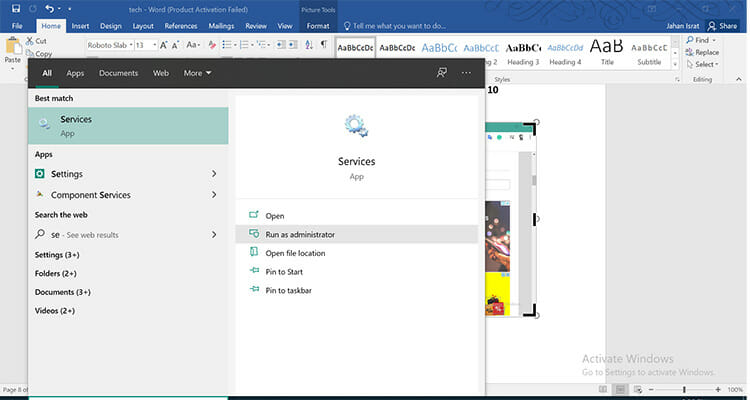The image size is (750, 400).
Task: Click the Decrease Font Size icon
Action: pos(176,45)
